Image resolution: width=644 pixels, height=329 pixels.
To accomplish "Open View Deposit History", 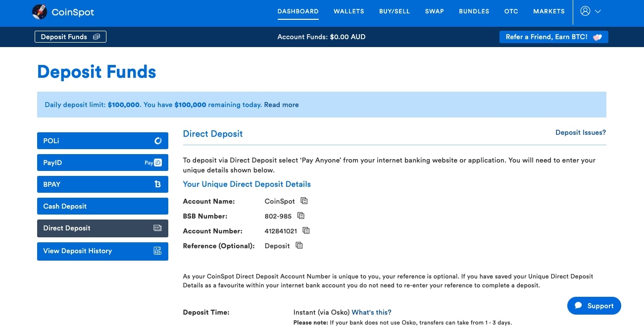I will tap(102, 251).
